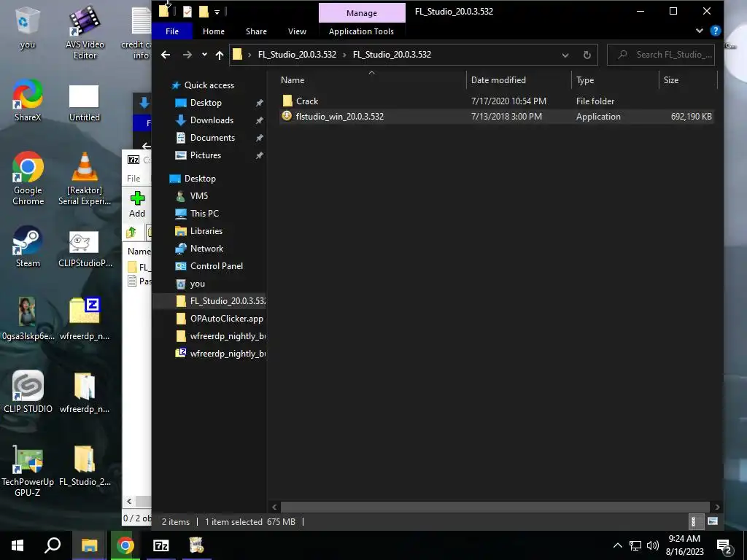Refresh the current folder view
This screenshot has height=560, width=747.
(x=587, y=55)
